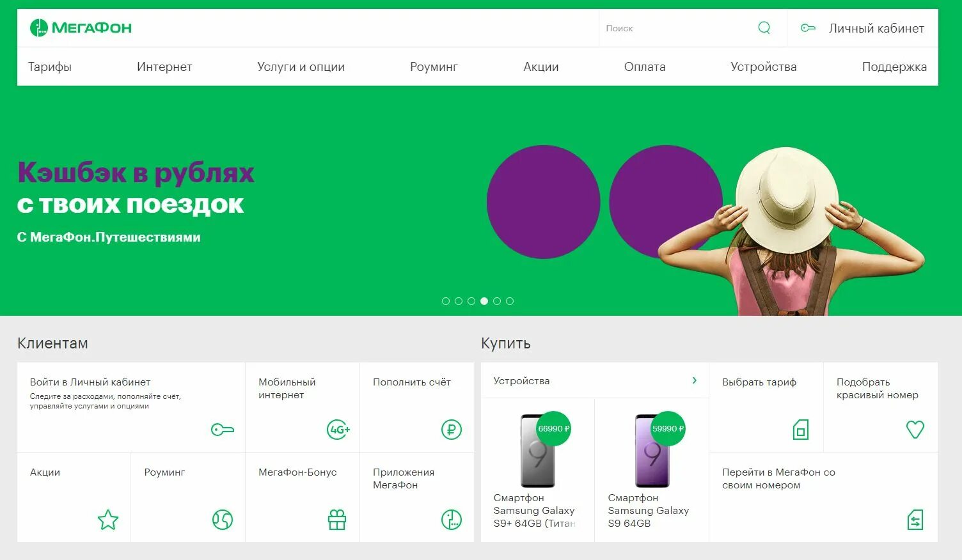Image resolution: width=962 pixels, height=560 pixels.
Task: Open the Устройства menu item
Action: (764, 66)
